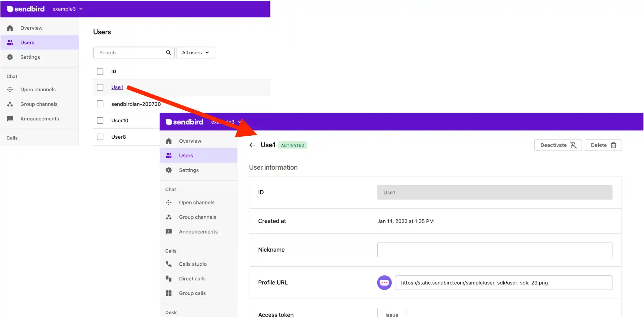Click the Group calls grid icon
Viewport: 644px width, 317px height.
coord(169,293)
